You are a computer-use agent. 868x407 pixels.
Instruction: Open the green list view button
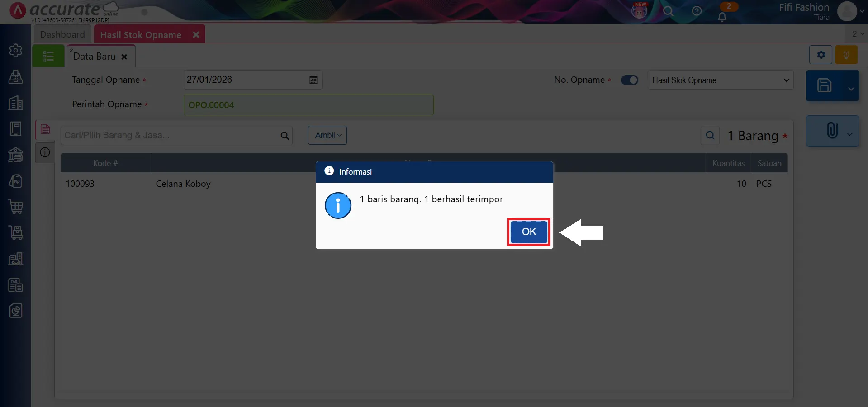tap(48, 56)
